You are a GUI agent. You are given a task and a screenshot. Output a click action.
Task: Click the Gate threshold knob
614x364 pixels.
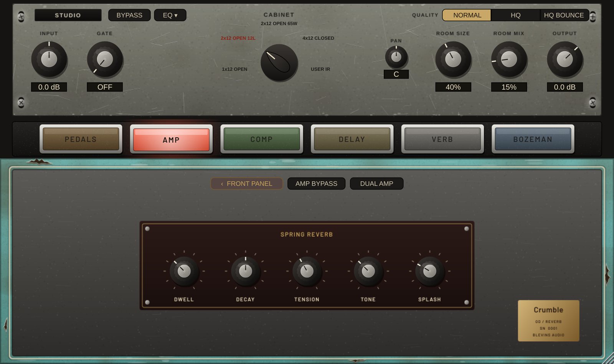(105, 59)
